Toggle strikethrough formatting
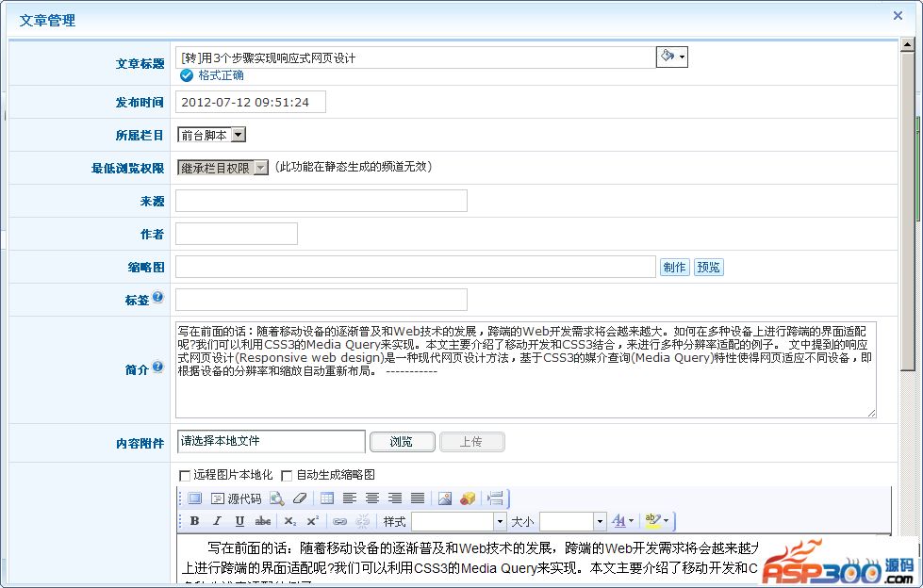This screenshot has width=923, height=588. (262, 521)
